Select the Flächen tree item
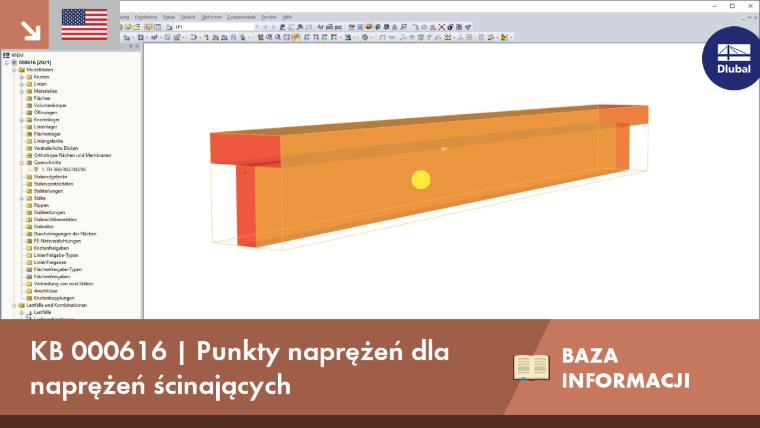Screen dimensions: 760x428 (42, 98)
